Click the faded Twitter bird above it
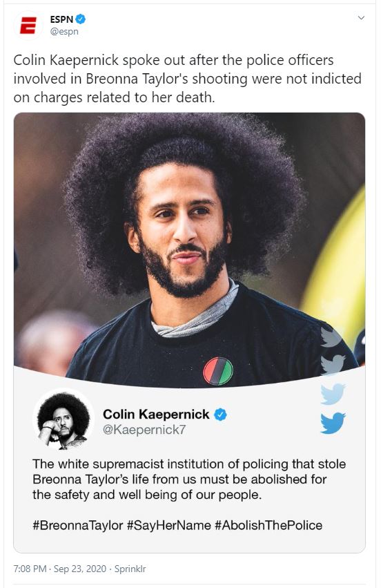The width and height of the screenshot is (381, 588). coord(333,394)
